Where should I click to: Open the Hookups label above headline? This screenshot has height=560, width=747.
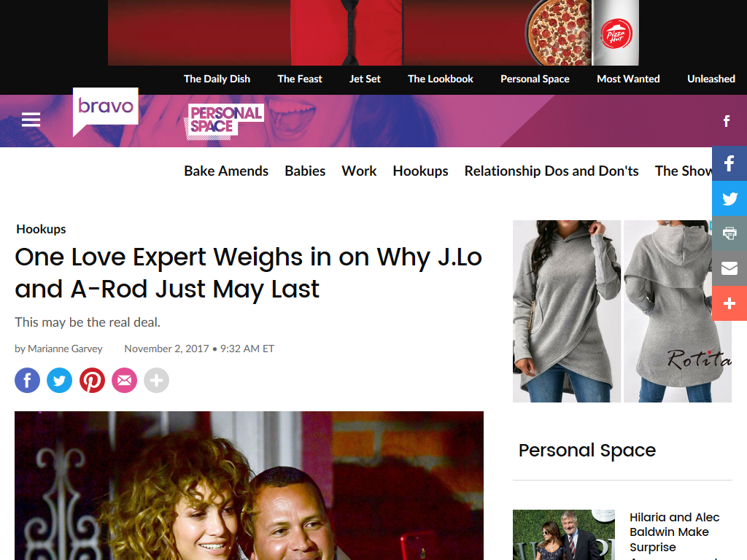tap(41, 229)
